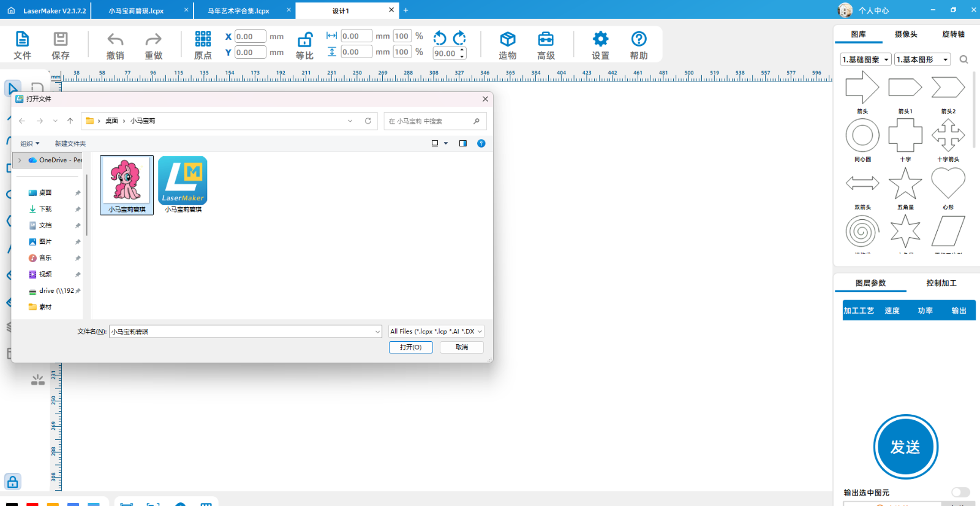Toggle the 输出选中图元 switch
The width and height of the screenshot is (980, 506).
(960, 493)
